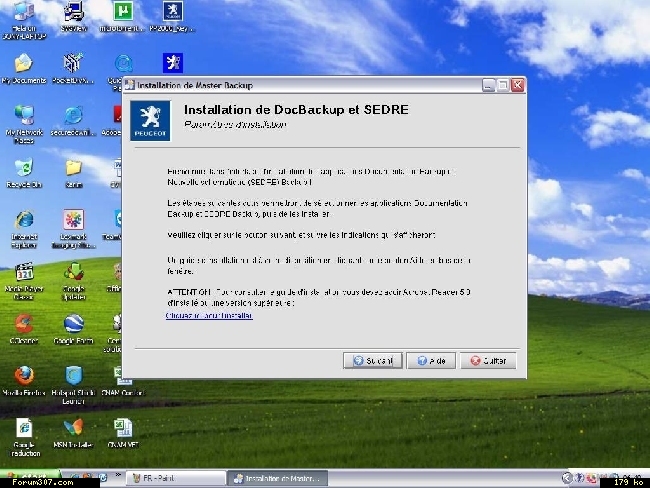Viewport: 650px width, 488px height.
Task: Select the Internet Explorer desktop icon
Action: click(24, 220)
